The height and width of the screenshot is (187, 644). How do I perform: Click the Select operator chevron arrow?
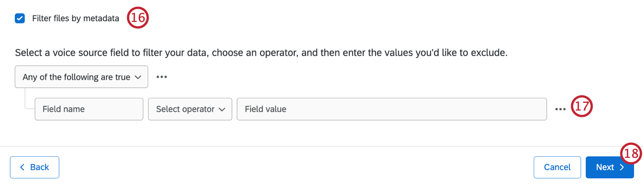222,109
